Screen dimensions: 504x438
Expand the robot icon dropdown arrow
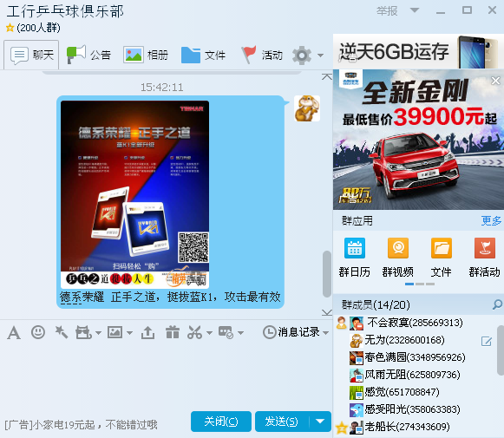[x=98, y=333]
